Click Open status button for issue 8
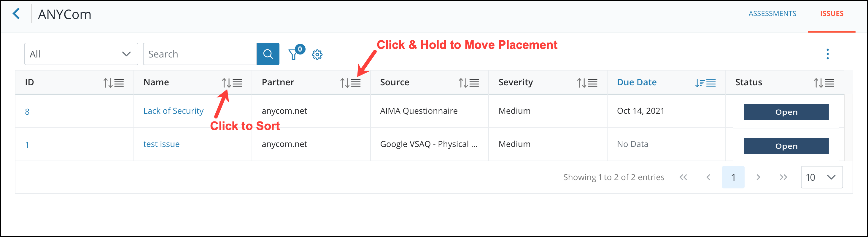Screen dimensions: 868x237 tap(786, 112)
